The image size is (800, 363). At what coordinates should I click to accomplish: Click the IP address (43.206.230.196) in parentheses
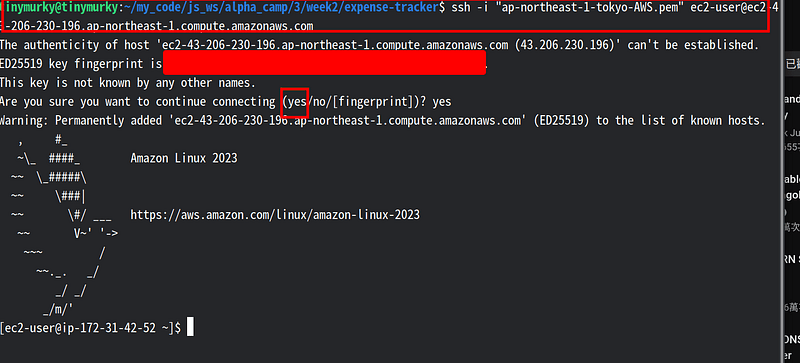click(568, 45)
